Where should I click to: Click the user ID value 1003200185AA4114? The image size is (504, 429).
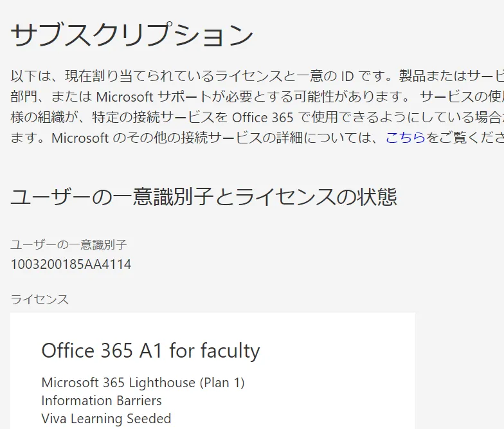pyautogui.click(x=71, y=264)
